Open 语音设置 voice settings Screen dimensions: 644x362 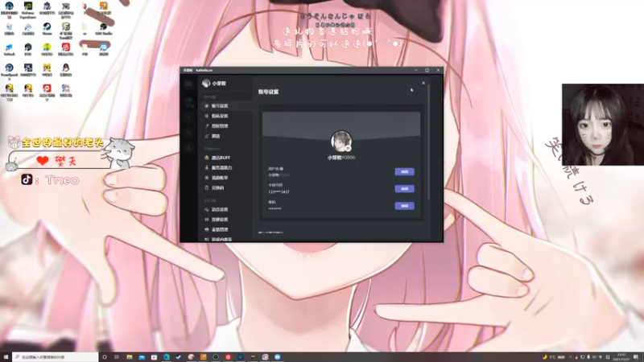point(226,209)
